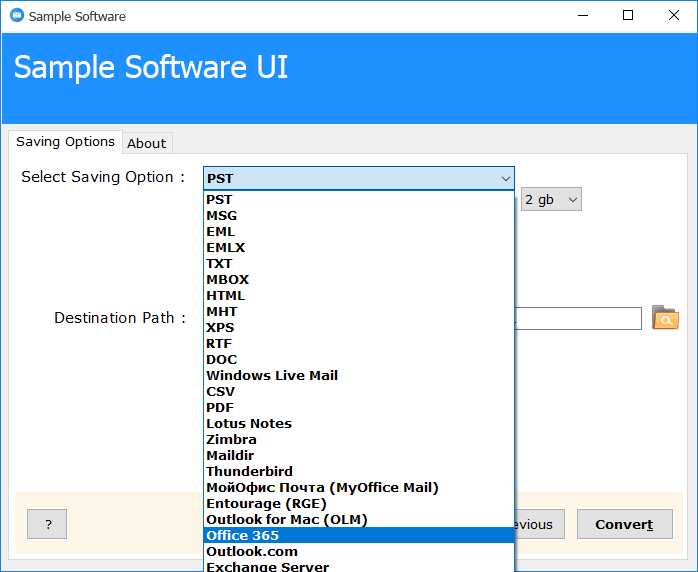Select PDF as output format
The height and width of the screenshot is (572, 698).
359,408
